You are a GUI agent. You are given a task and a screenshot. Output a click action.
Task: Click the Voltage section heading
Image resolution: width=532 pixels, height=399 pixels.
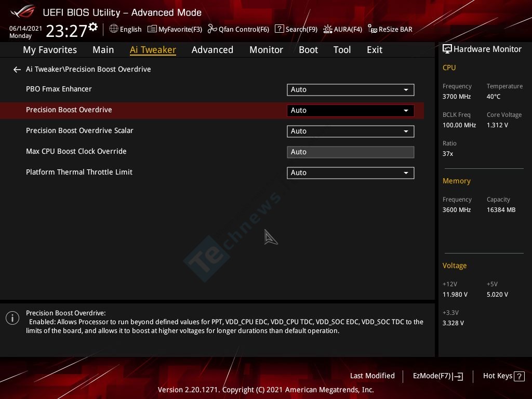pyautogui.click(x=455, y=265)
